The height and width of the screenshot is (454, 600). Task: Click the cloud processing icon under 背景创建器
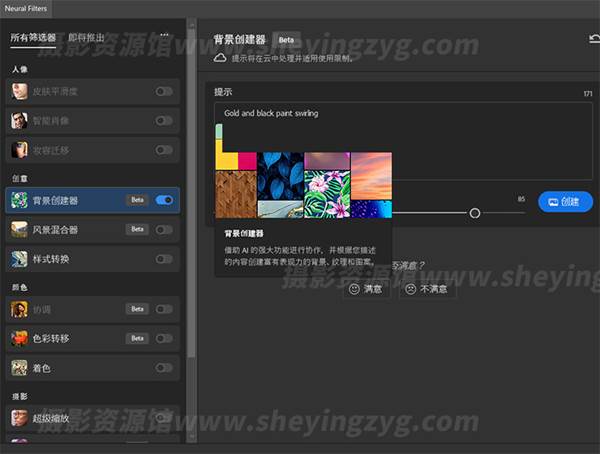tap(220, 59)
